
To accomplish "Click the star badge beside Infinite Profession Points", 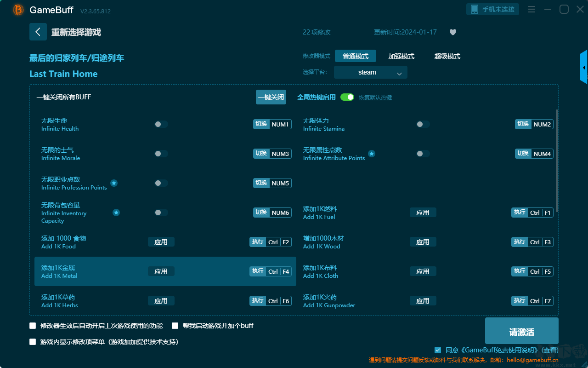I will coord(114,183).
